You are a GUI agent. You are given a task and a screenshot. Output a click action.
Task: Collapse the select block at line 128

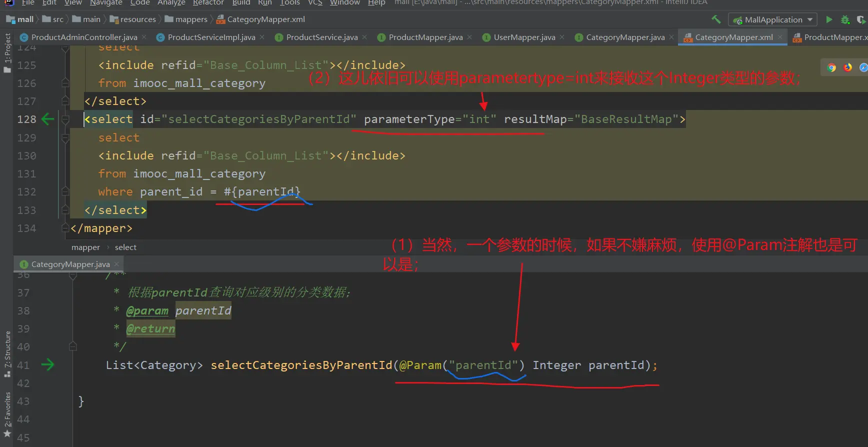[x=65, y=119]
